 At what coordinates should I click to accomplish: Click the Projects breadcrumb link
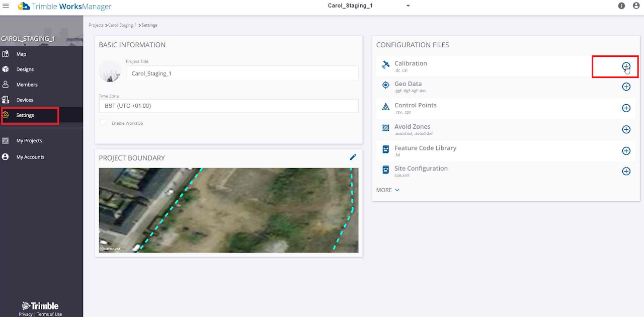click(96, 25)
